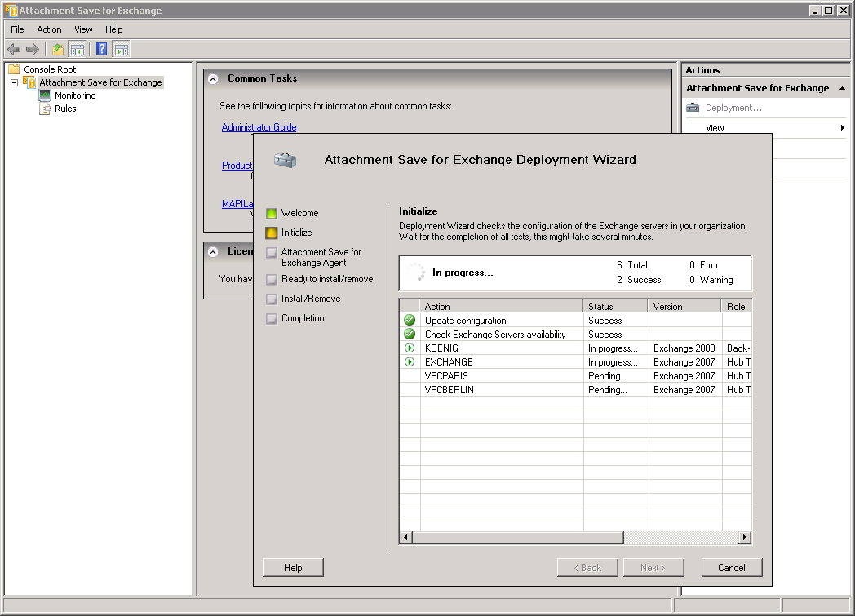Screen dimensions: 855x616
Task: Sort by the Role column header
Action: 737,306
